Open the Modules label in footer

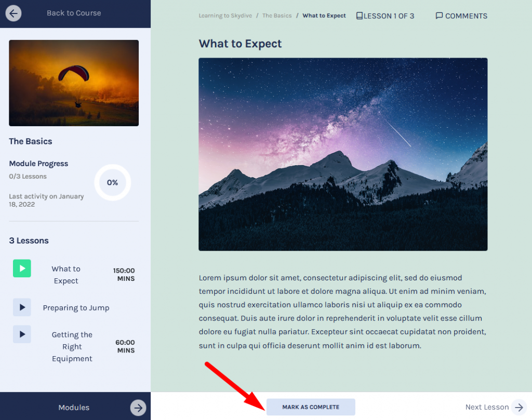74,408
